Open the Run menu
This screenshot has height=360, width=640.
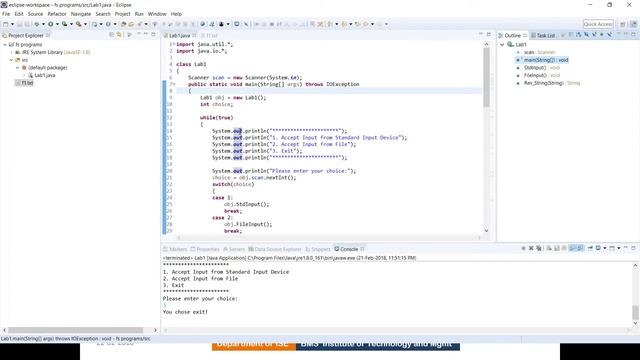(x=139, y=14)
